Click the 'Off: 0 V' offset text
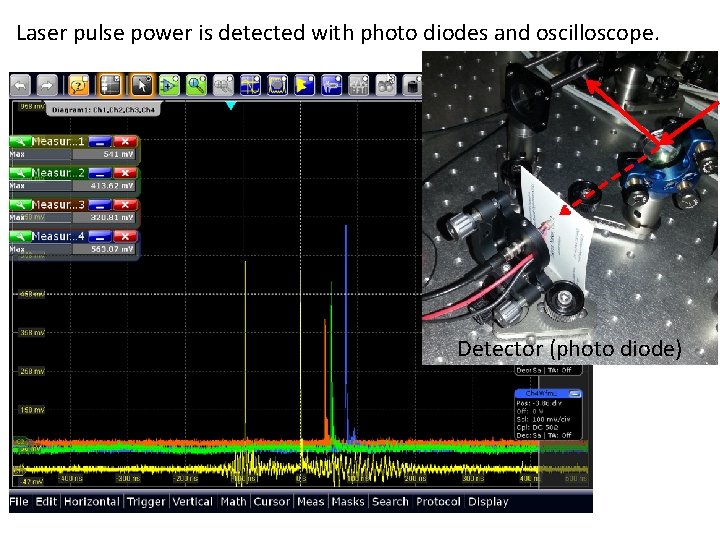 (x=529, y=411)
